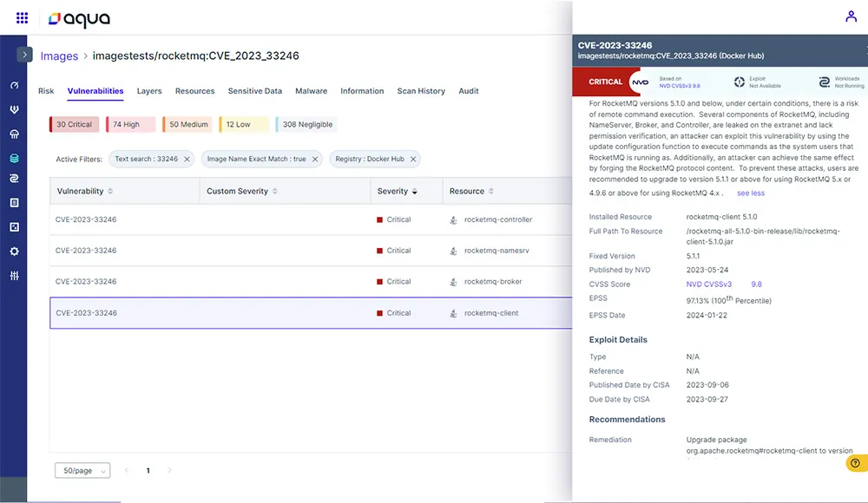Go back to Images breadcrumb
The width and height of the screenshot is (868, 503).
click(x=59, y=56)
